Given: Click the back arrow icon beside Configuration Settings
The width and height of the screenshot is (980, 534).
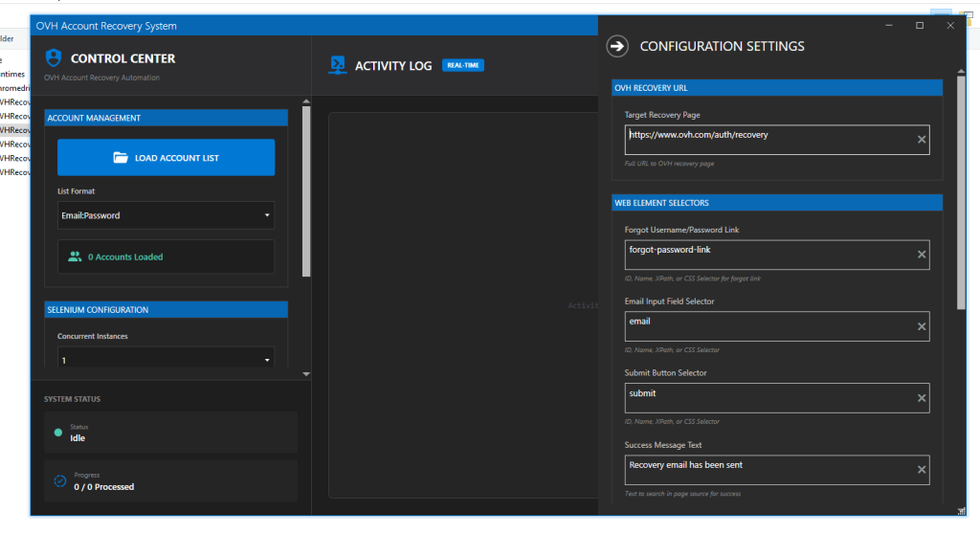Looking at the screenshot, I should click(618, 46).
